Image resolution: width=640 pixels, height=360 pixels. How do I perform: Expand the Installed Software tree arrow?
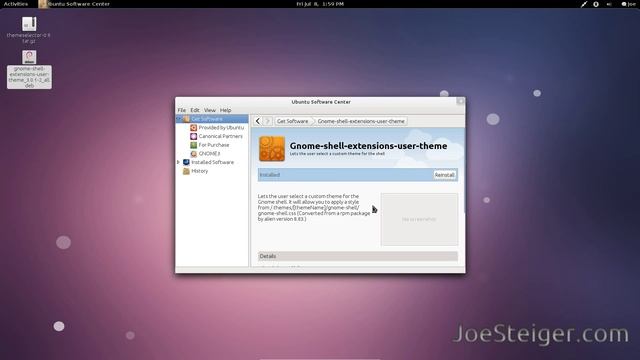(178, 162)
